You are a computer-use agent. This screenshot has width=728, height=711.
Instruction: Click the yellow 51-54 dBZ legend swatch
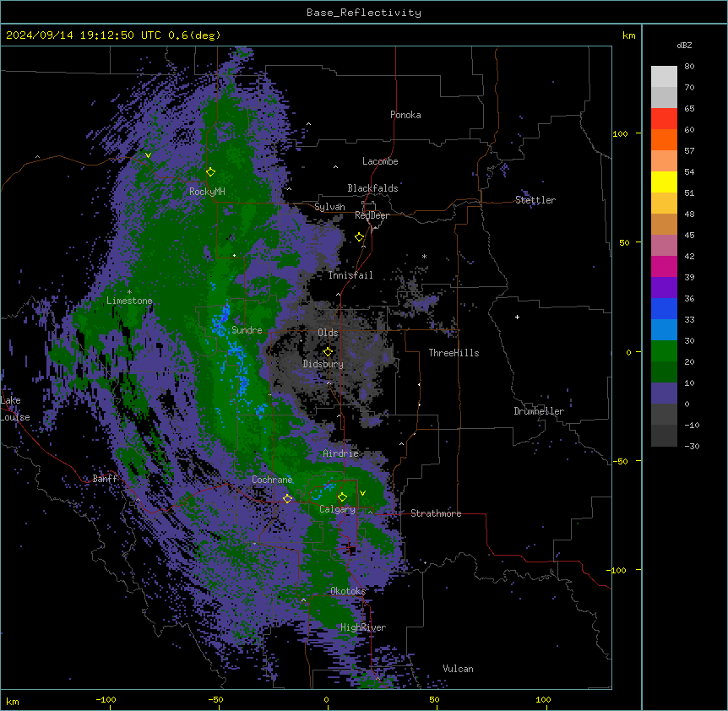[x=664, y=182]
